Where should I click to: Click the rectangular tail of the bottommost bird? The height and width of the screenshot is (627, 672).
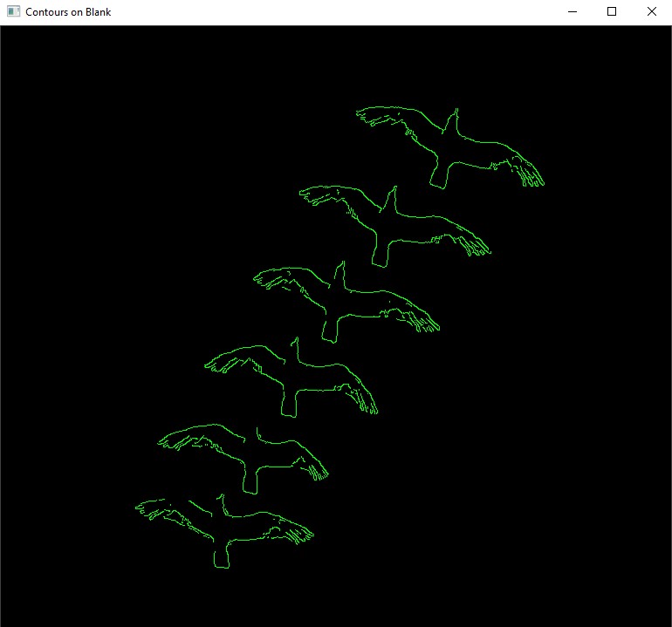pos(222,556)
